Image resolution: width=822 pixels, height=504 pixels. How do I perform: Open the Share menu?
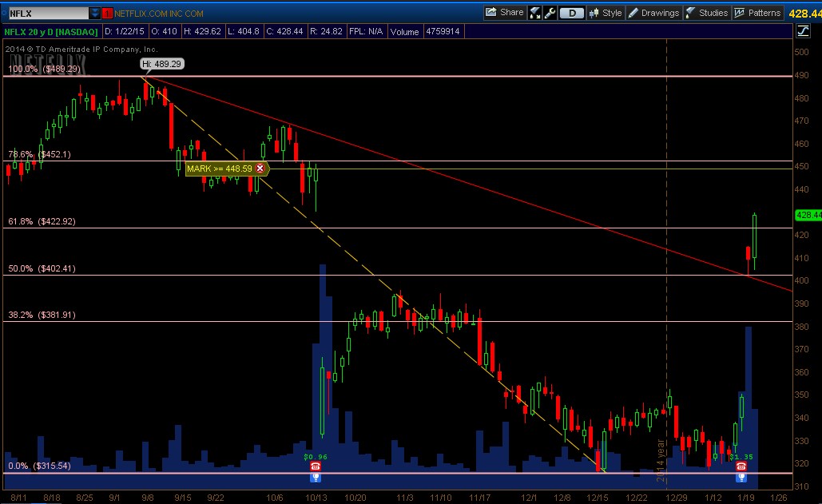click(x=504, y=13)
